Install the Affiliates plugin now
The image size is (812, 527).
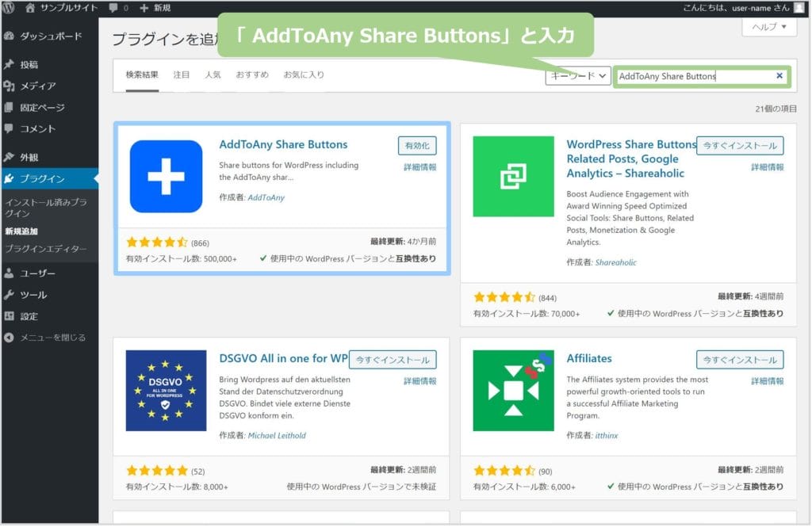pyautogui.click(x=739, y=360)
